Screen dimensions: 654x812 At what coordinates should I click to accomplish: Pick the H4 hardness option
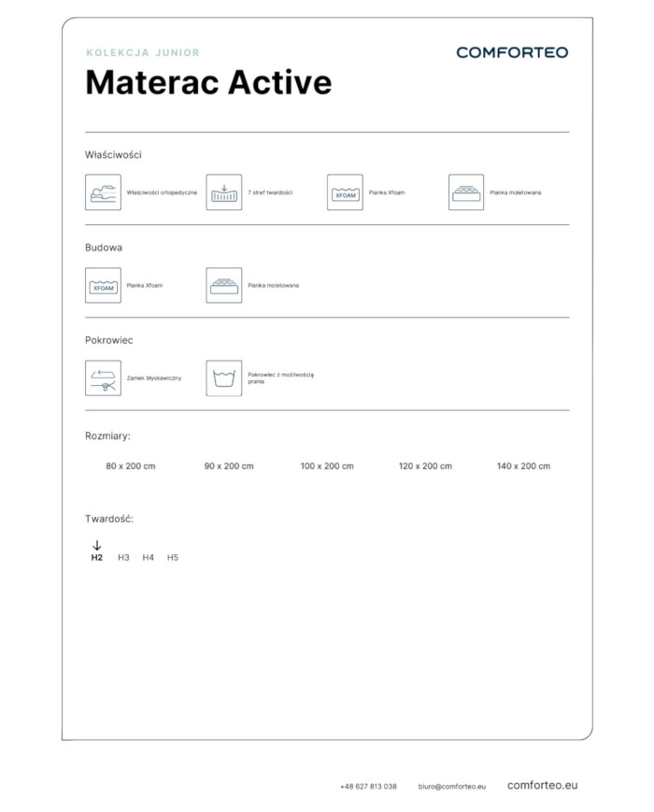point(148,558)
